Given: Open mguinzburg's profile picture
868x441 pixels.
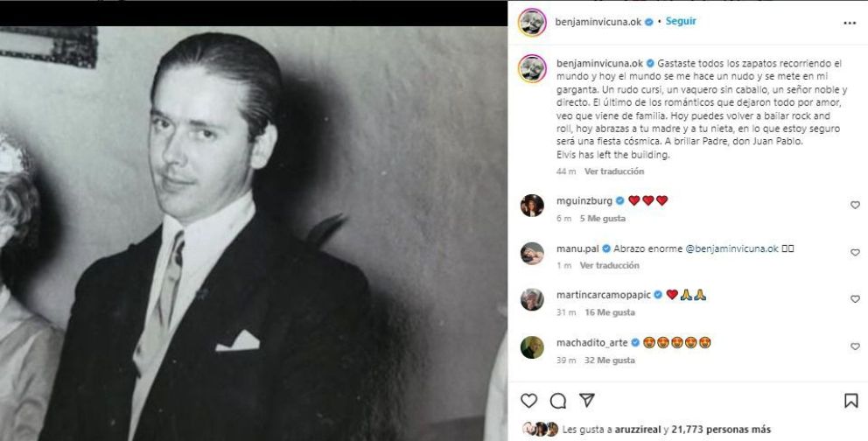Looking at the screenshot, I should click(532, 205).
